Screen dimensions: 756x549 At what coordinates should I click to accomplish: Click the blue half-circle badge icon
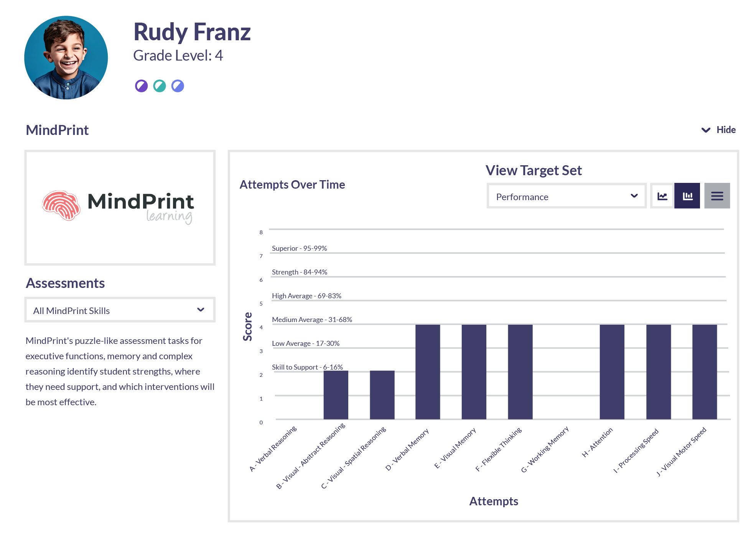[x=178, y=86]
